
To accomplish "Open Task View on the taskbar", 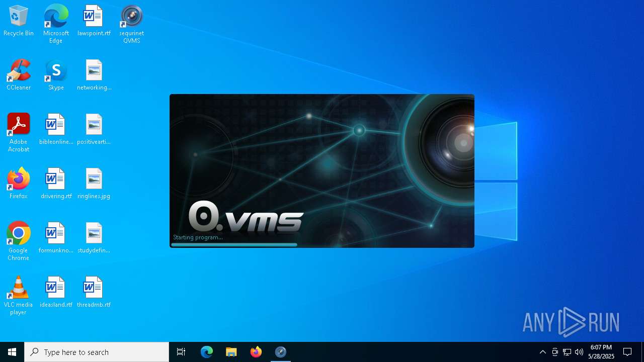I will [x=181, y=352].
